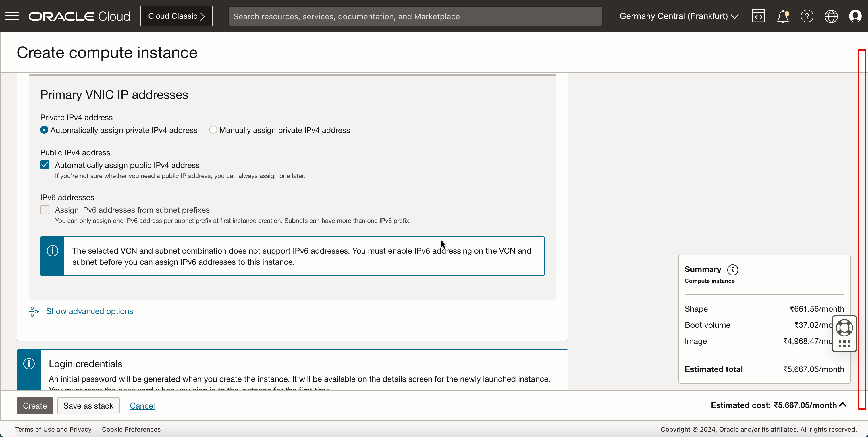Open the Germany Central (Frankfurt) region dropdown
The width and height of the screenshot is (868, 437).
pyautogui.click(x=679, y=16)
